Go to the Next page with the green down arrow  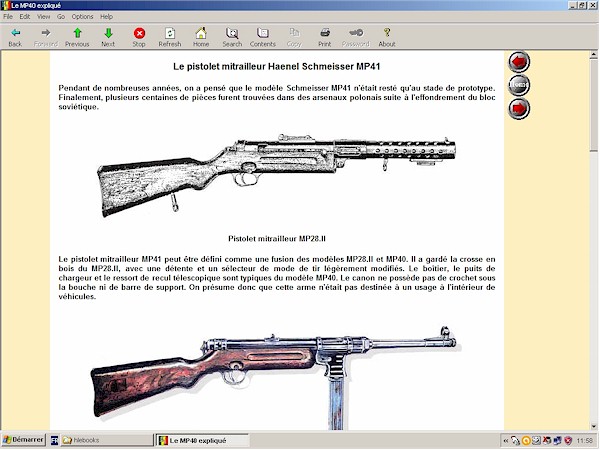pyautogui.click(x=108, y=37)
